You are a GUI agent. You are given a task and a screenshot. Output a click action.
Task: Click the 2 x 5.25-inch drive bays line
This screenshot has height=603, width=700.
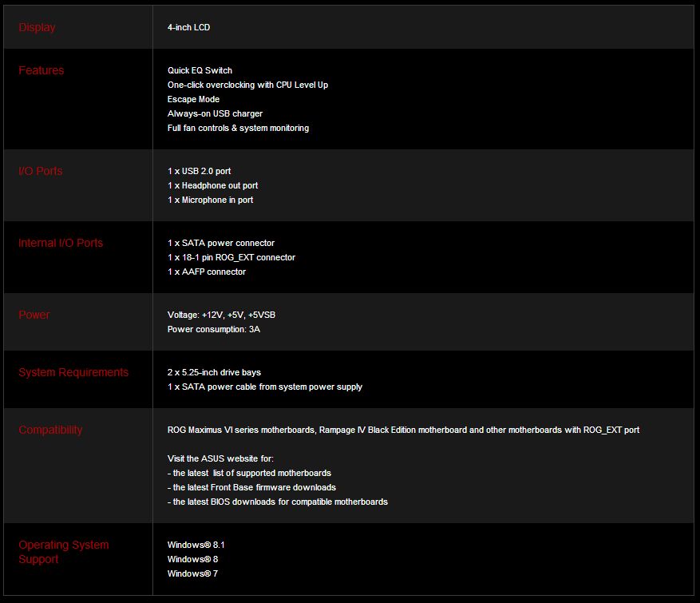click(214, 372)
